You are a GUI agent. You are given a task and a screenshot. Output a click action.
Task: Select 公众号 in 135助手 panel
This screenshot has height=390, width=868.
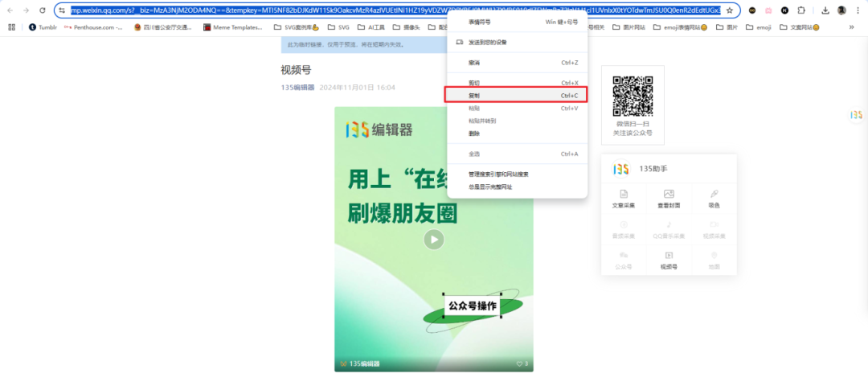click(624, 261)
